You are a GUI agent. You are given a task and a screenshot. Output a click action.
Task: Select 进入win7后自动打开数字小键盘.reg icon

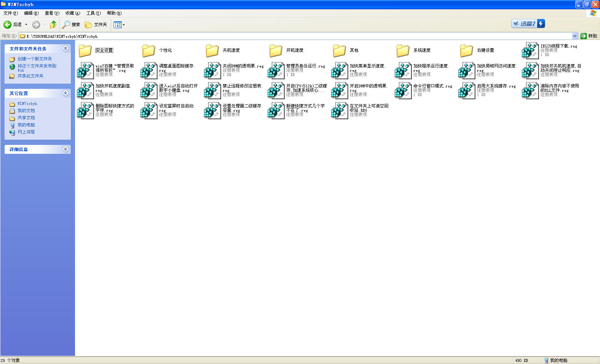point(149,91)
